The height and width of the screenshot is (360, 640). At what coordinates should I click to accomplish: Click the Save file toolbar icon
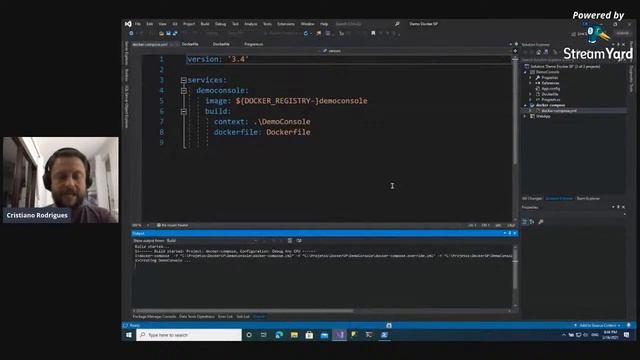(168, 33)
